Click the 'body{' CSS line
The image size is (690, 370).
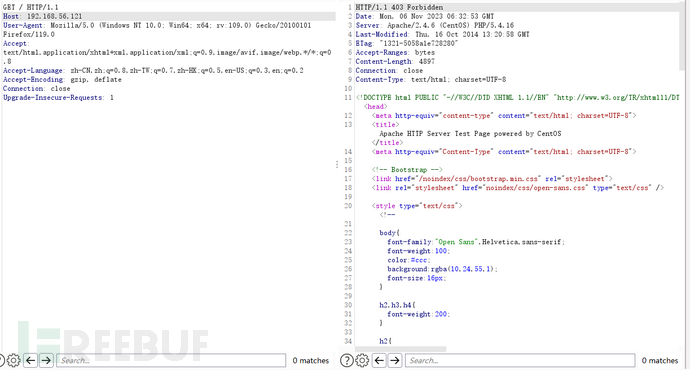[389, 233]
